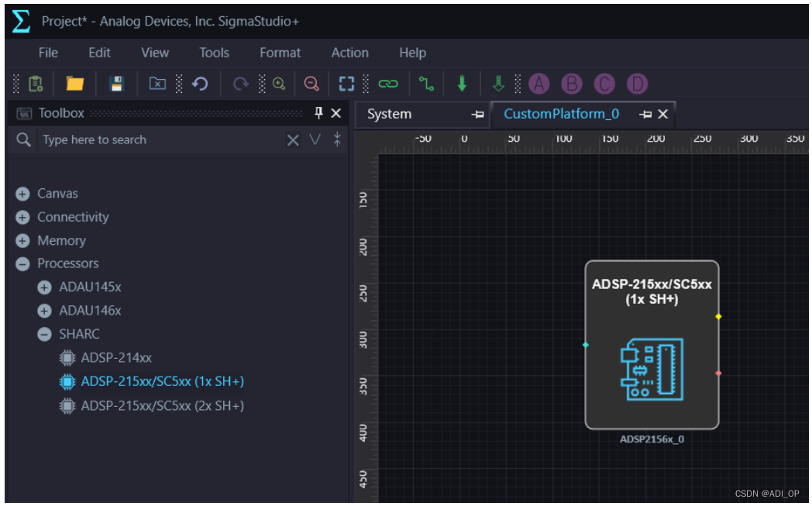Clear the toolbox search with X

[293, 139]
